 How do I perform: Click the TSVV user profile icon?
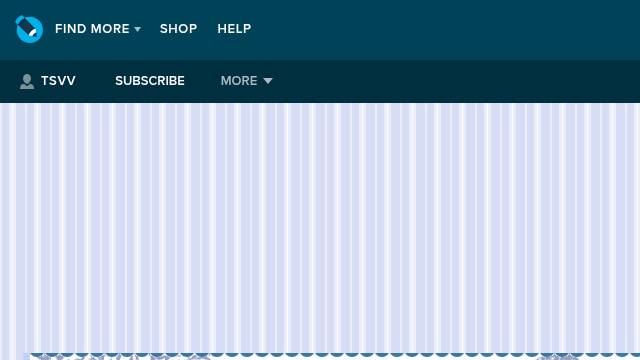[x=27, y=81]
